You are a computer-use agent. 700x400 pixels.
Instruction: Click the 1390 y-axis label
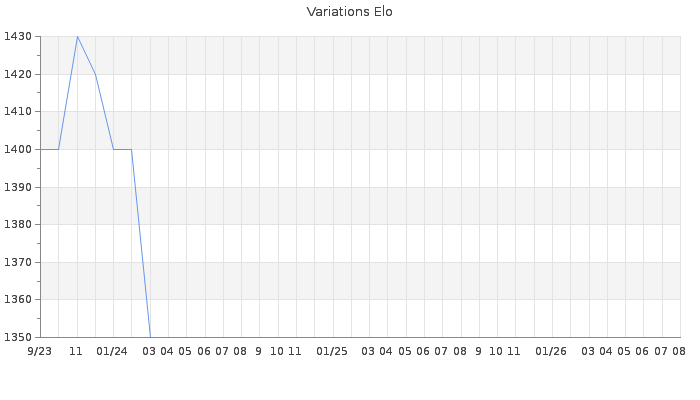[x=18, y=188]
